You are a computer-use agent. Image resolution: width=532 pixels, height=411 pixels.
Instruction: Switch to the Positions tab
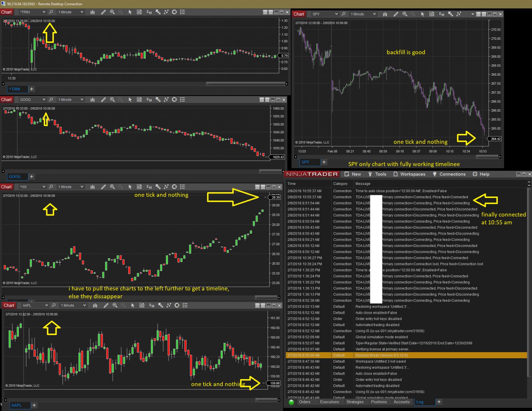tap(379, 402)
